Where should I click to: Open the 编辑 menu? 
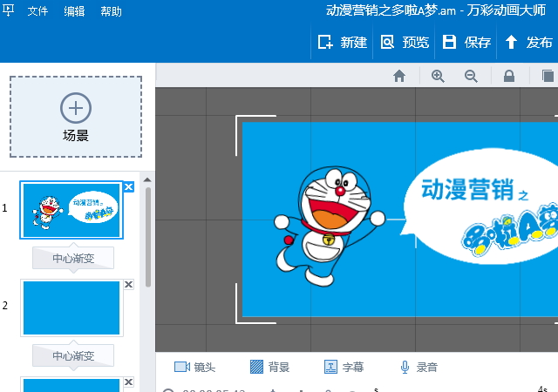[x=74, y=11]
